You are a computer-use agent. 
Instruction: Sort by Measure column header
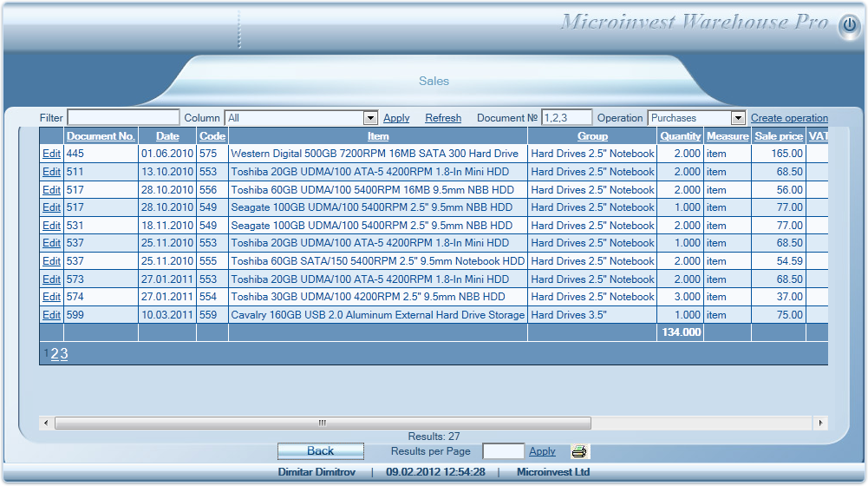click(728, 136)
